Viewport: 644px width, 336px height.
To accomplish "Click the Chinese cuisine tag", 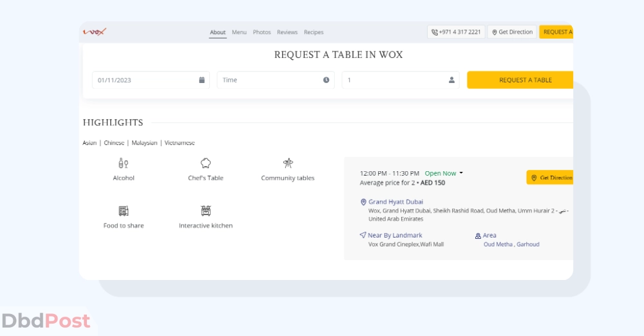I will 114,143.
